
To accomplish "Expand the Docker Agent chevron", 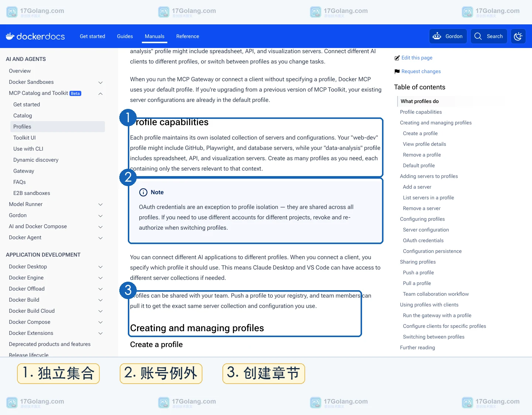I will coord(100,238).
